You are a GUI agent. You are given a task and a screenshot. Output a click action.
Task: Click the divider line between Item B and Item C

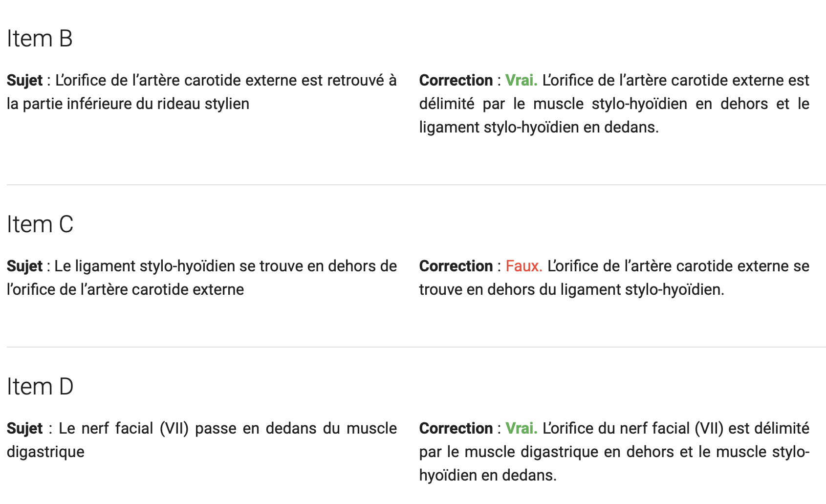pos(416,185)
